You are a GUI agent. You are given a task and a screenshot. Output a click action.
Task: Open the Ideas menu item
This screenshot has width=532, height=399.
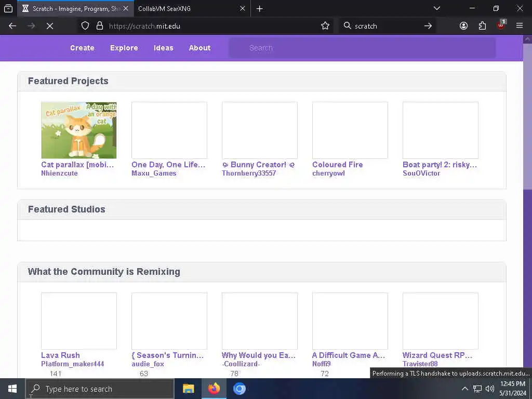click(x=163, y=48)
